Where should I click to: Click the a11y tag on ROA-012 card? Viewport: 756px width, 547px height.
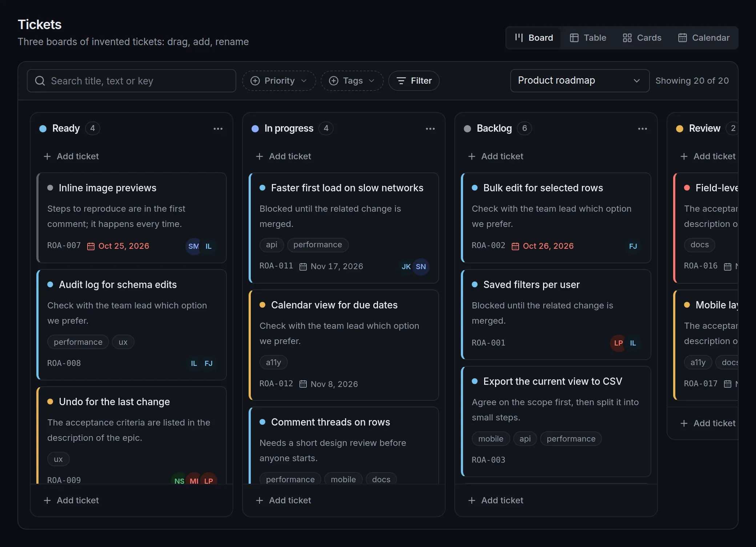click(273, 363)
